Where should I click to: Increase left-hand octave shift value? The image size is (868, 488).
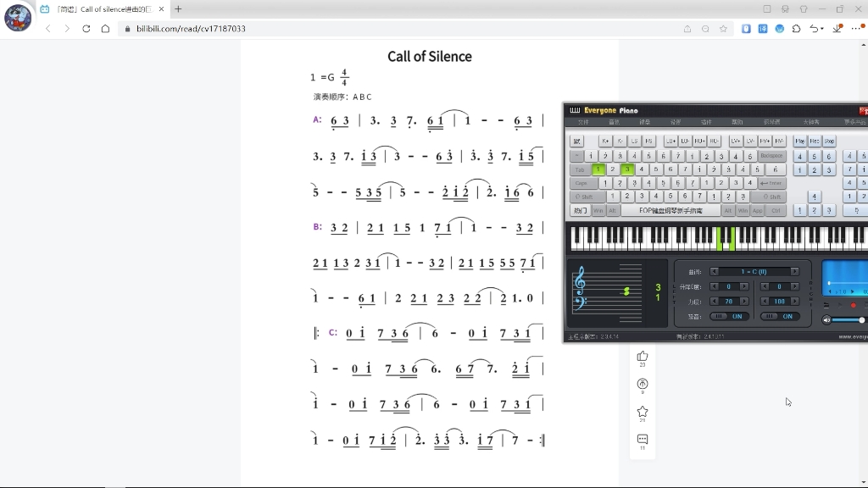pyautogui.click(x=744, y=286)
